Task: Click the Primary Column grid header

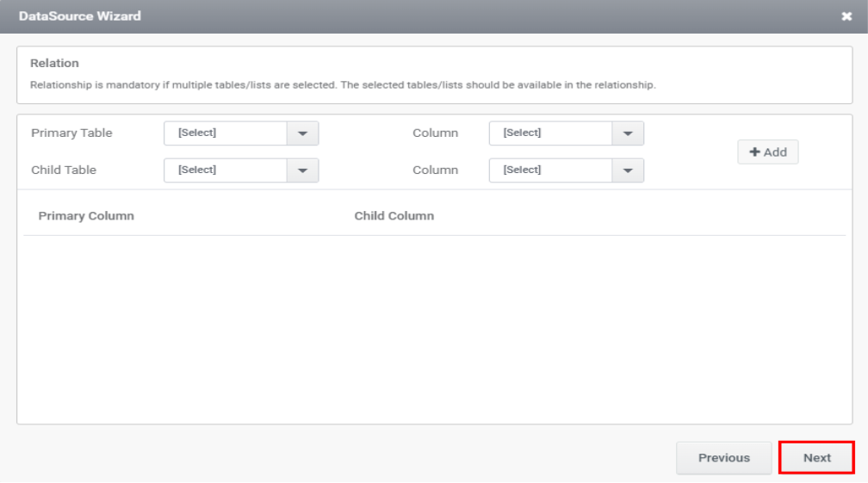Action: point(86,216)
